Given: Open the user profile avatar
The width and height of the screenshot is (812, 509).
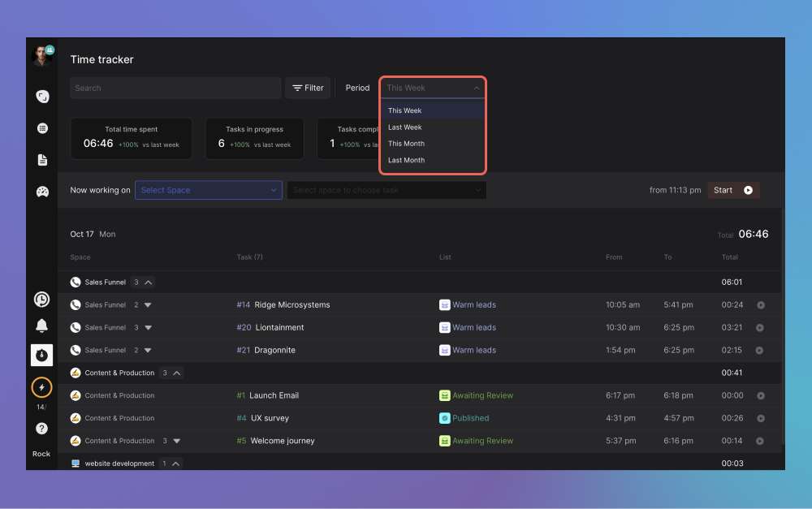Looking at the screenshot, I should pos(41,55).
